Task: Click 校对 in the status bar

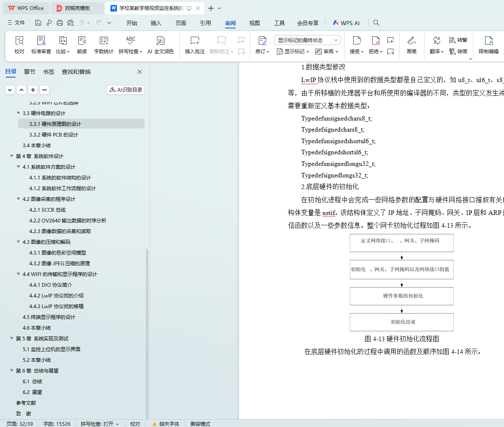Action: coord(135,424)
